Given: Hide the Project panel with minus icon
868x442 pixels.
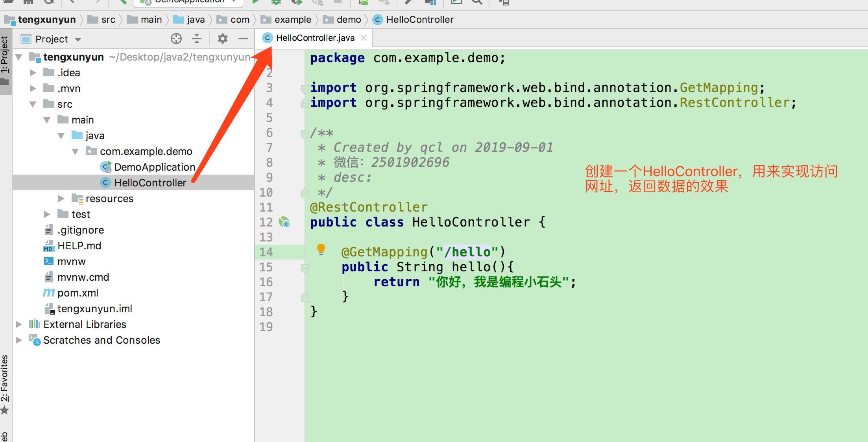Looking at the screenshot, I should [243, 39].
